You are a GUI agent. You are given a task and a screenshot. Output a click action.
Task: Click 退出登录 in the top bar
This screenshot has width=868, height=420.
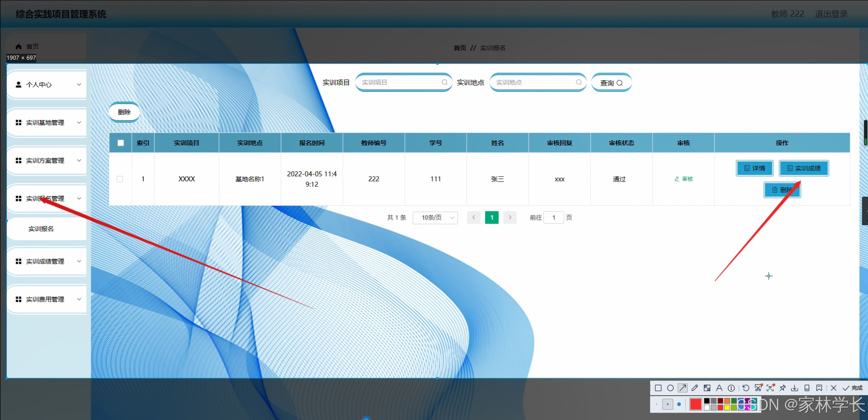tap(831, 14)
